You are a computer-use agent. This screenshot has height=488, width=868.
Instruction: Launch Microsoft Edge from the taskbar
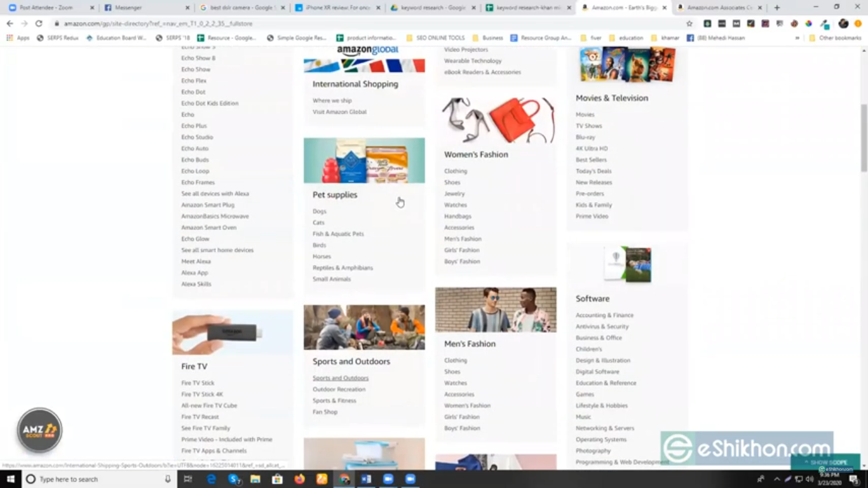(211, 477)
